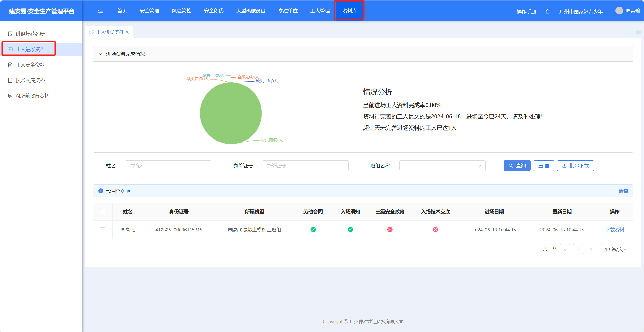Open AI班前教育资料 sidebar item
The width and height of the screenshot is (644, 332).
[x=32, y=96]
